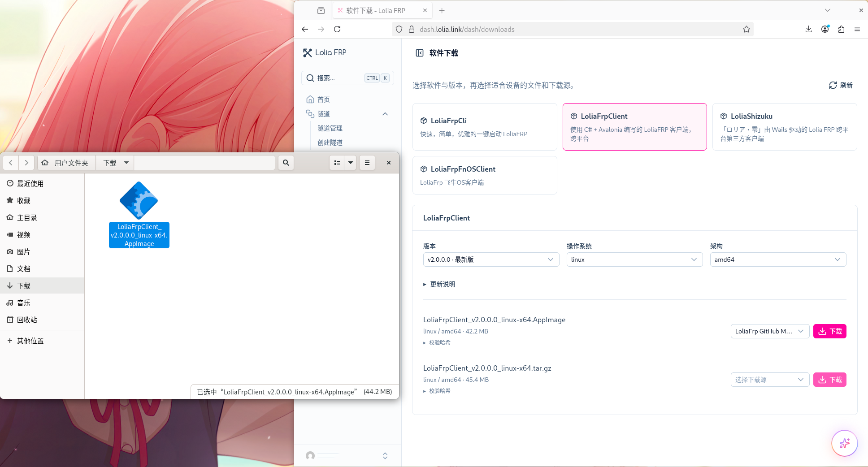
Task: Open the extensions puzzle icon
Action: click(841, 29)
